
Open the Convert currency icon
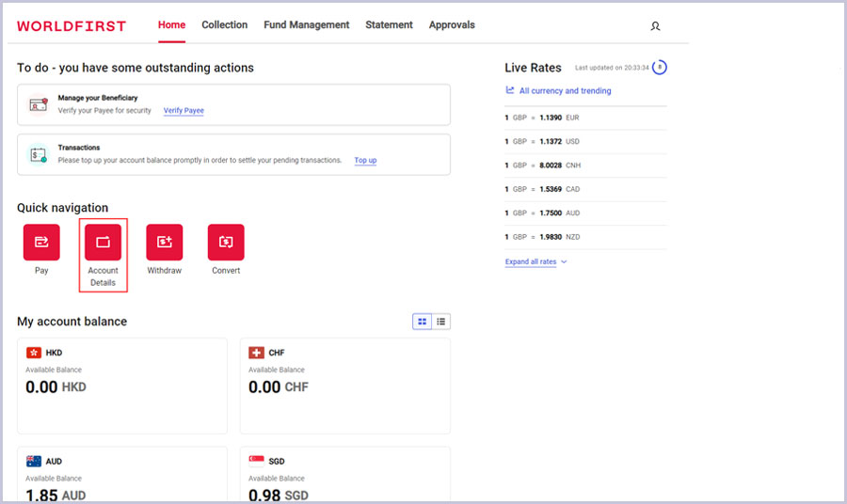click(226, 243)
